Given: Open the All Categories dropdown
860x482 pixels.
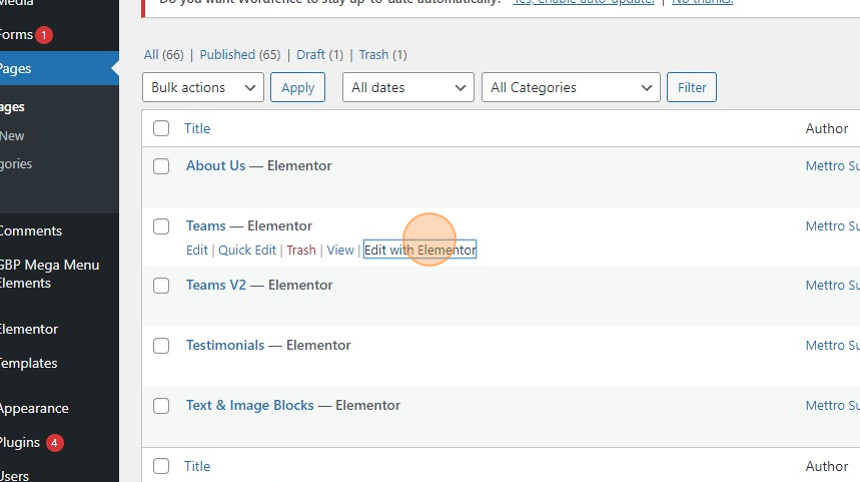Looking at the screenshot, I should (571, 87).
